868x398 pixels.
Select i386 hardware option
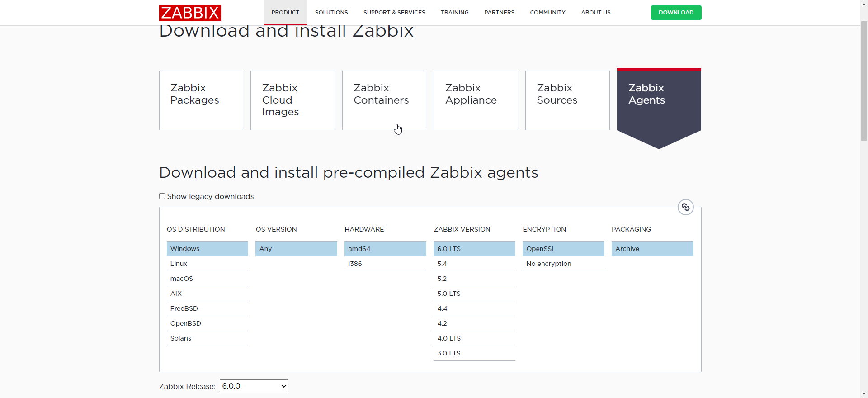[x=385, y=264]
